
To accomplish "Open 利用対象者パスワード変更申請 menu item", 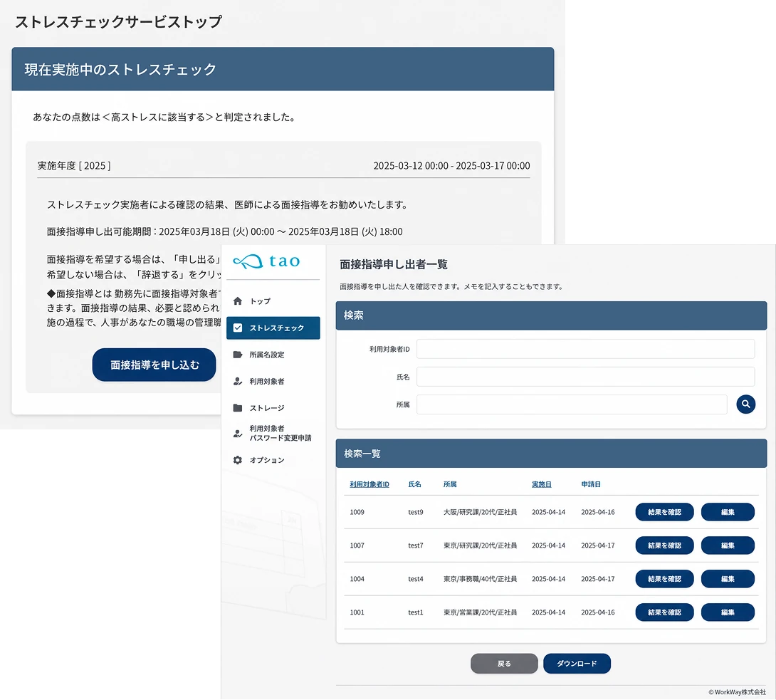I will coord(273,433).
